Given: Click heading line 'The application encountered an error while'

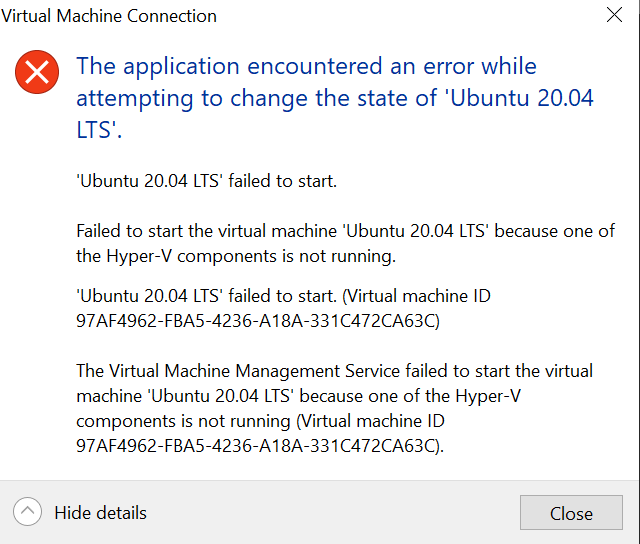Looking at the screenshot, I should pos(306,67).
